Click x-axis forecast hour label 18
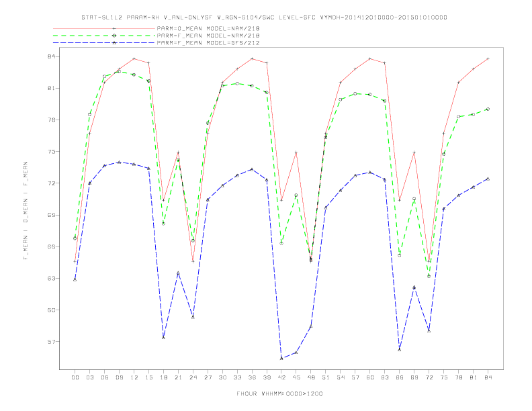Image resolution: width=532 pixels, height=411 pixels. tap(163, 377)
